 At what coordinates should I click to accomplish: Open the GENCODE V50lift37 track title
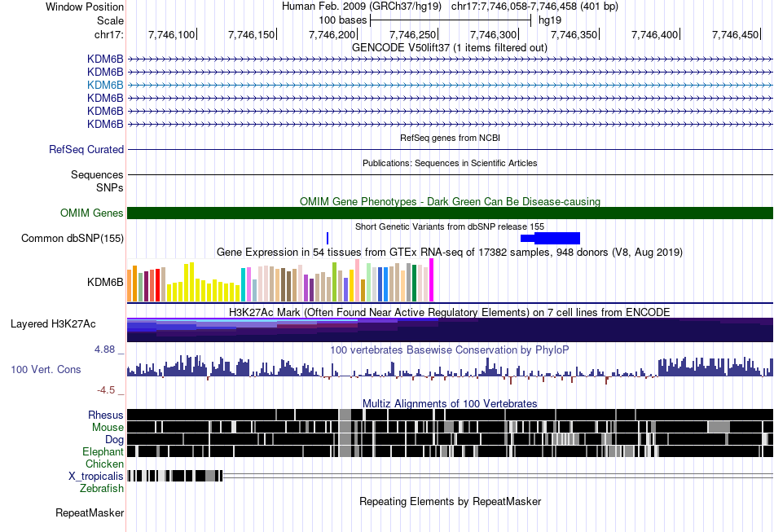click(x=450, y=48)
